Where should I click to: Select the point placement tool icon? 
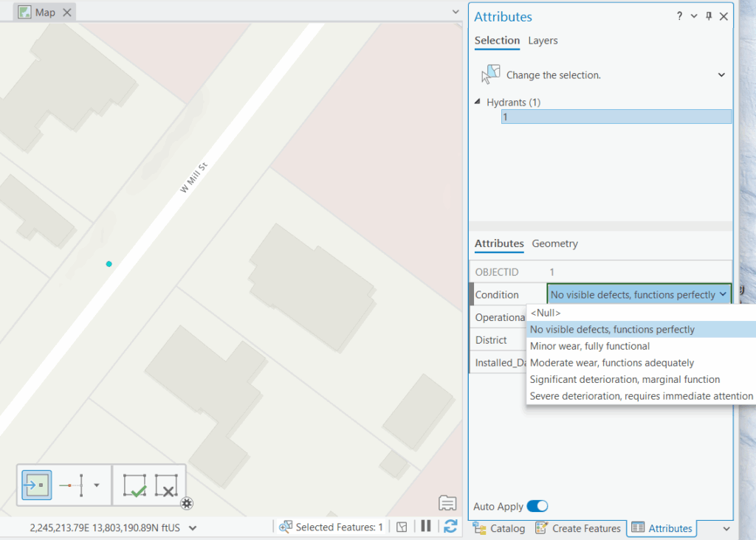point(37,485)
